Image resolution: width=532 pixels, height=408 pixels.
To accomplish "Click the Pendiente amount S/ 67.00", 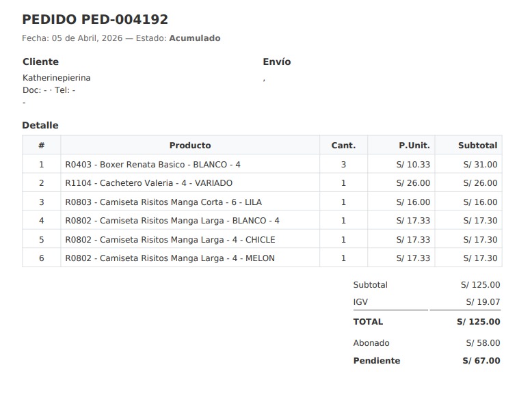I will tap(481, 361).
